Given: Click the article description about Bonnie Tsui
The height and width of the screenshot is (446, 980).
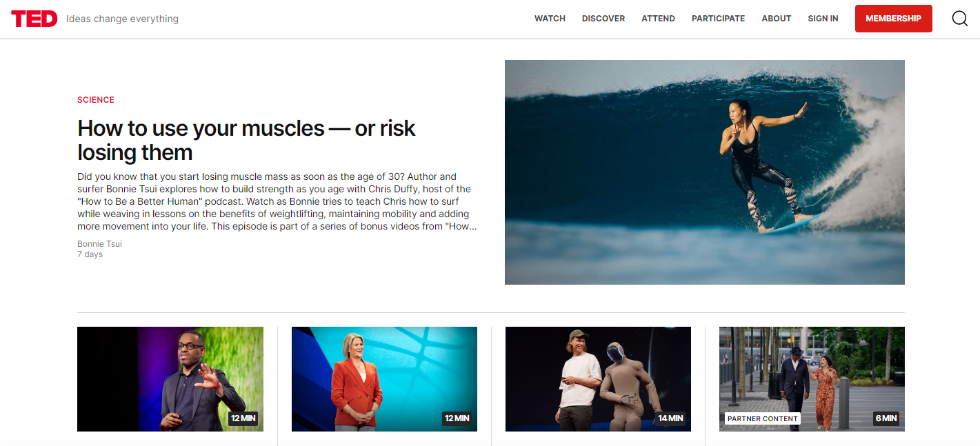Looking at the screenshot, I should point(277,201).
